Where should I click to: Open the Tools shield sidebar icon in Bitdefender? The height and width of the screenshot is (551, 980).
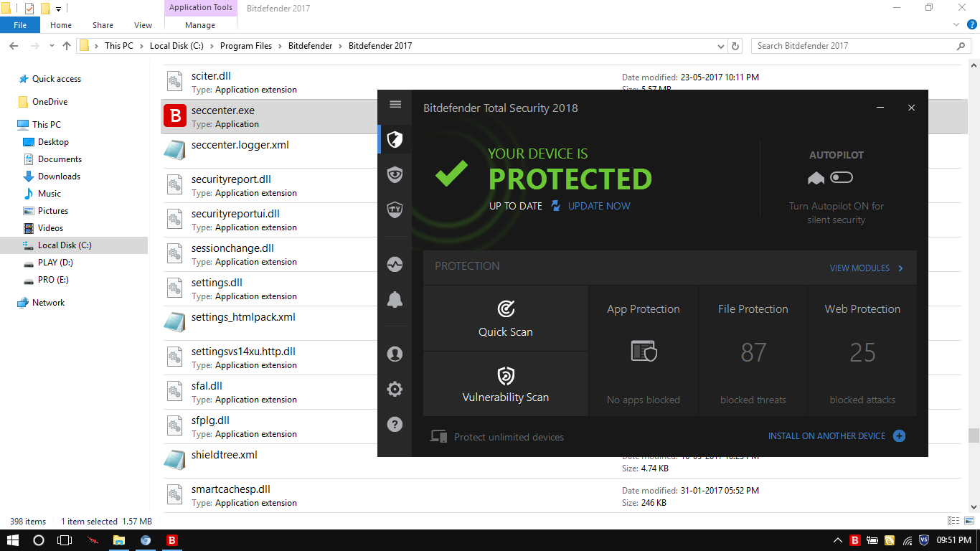click(x=395, y=209)
